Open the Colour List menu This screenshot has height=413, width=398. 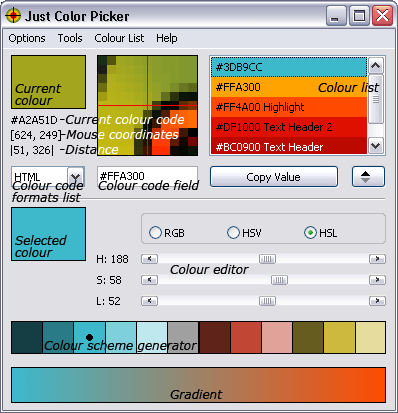click(119, 38)
